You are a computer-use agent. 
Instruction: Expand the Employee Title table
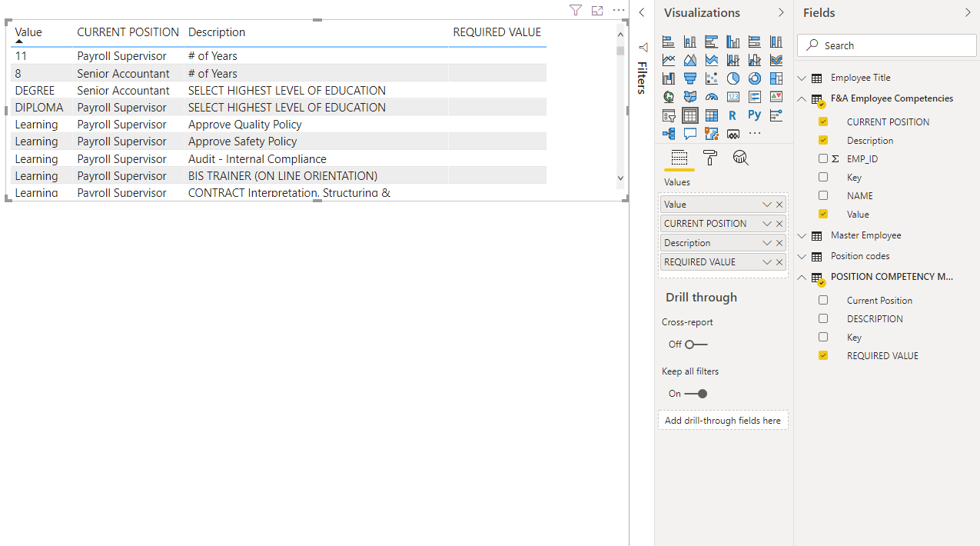[x=802, y=78]
